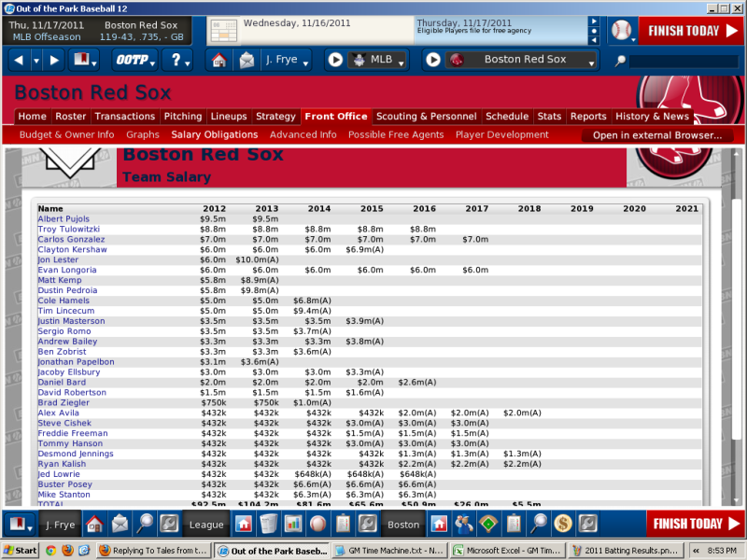The width and height of the screenshot is (747, 560).
Task: Open the Reports tab
Action: [588, 116]
